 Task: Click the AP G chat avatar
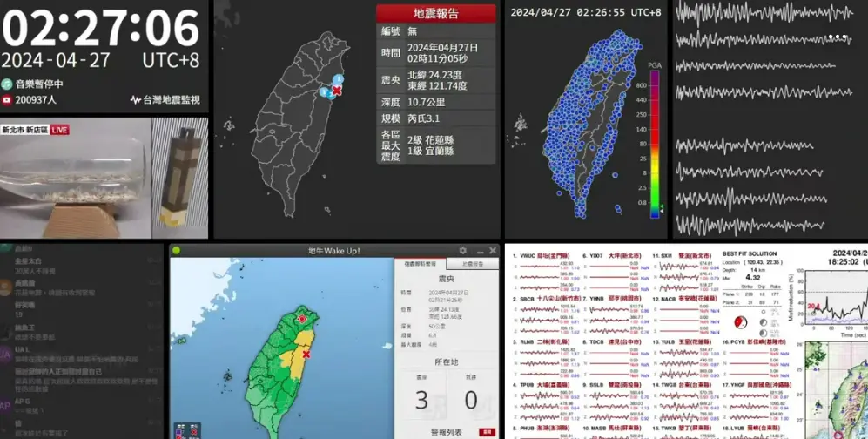[x=5, y=405]
